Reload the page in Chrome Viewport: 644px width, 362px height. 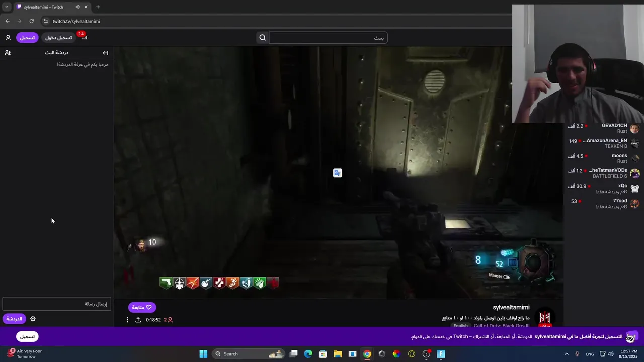[31, 21]
